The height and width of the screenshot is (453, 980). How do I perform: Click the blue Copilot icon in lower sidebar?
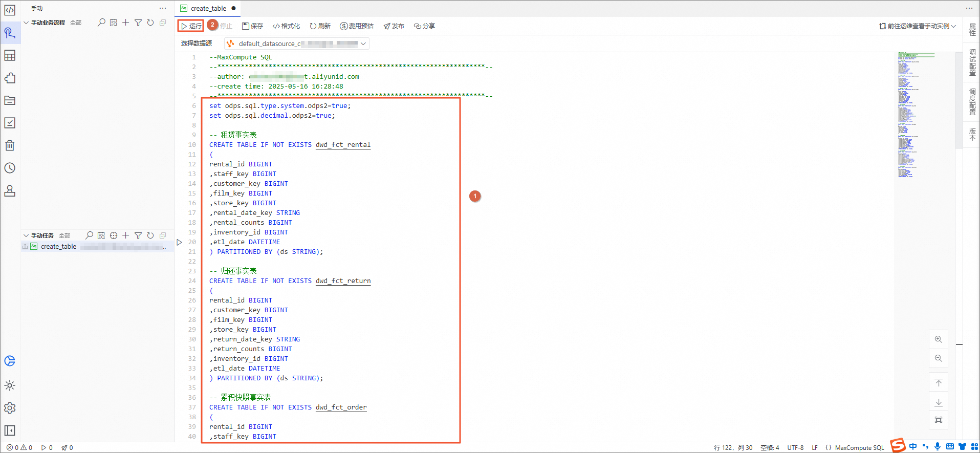coord(10,361)
